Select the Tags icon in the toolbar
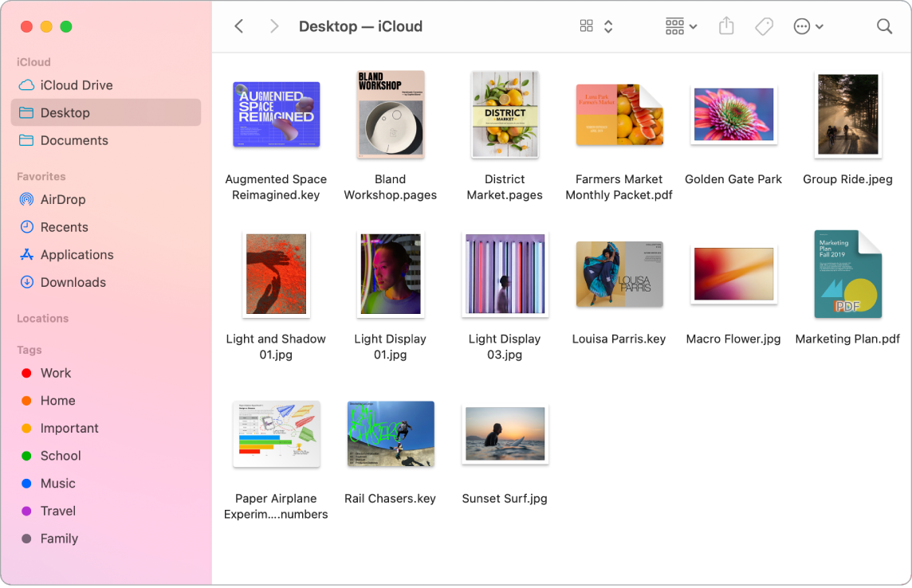This screenshot has height=588, width=912. click(763, 25)
